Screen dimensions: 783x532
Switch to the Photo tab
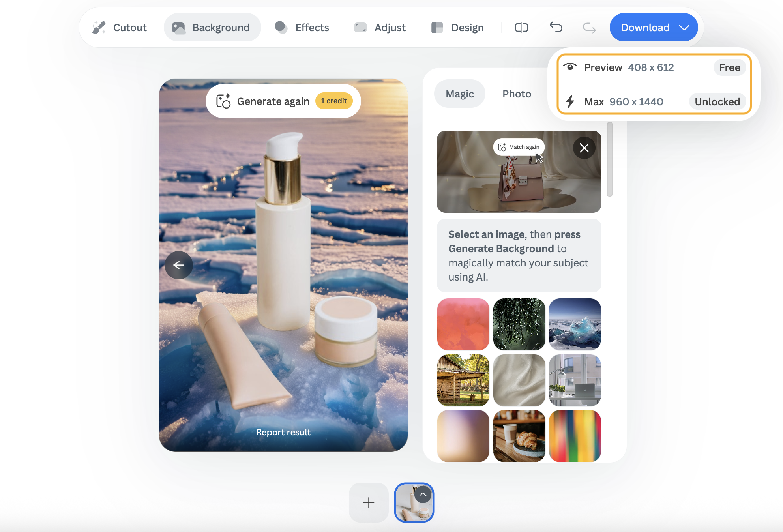click(517, 94)
